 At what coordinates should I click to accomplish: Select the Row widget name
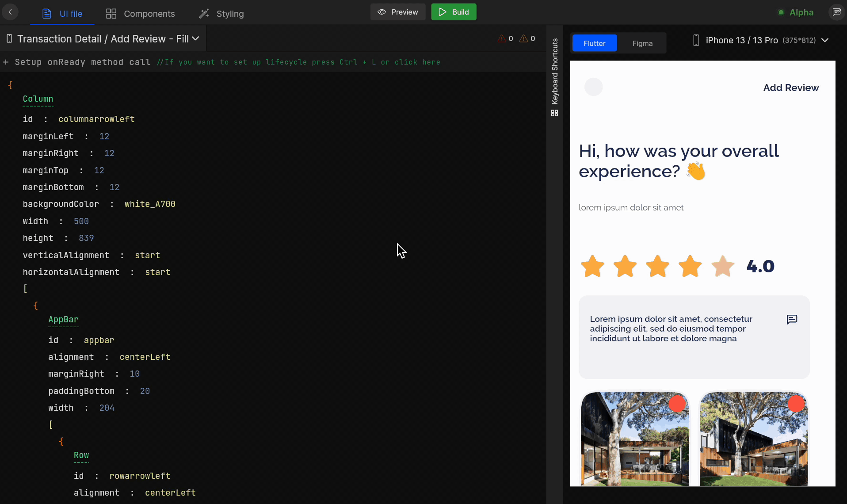tap(81, 455)
